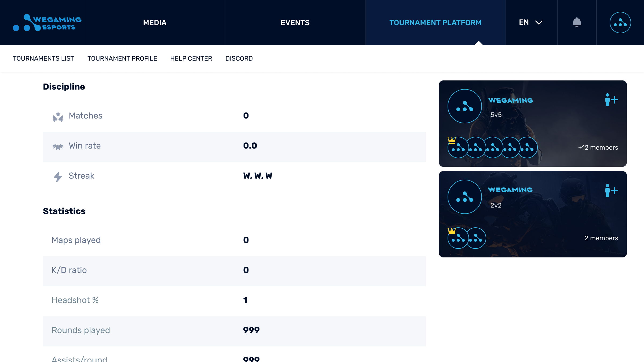This screenshot has width=644, height=362.
Task: Open the notifications bell
Action: (x=577, y=22)
